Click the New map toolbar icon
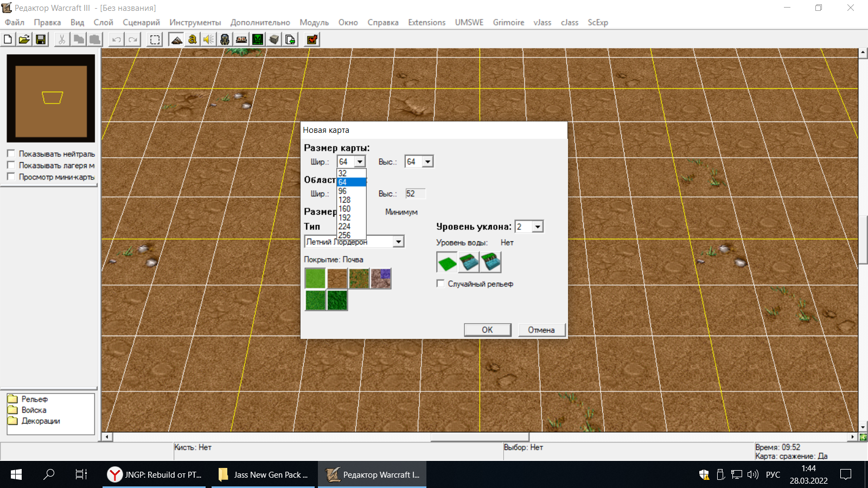 point(8,40)
